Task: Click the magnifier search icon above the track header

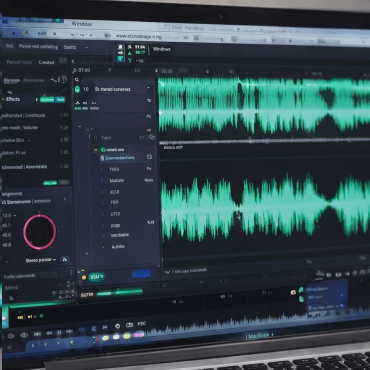Action: click(77, 80)
